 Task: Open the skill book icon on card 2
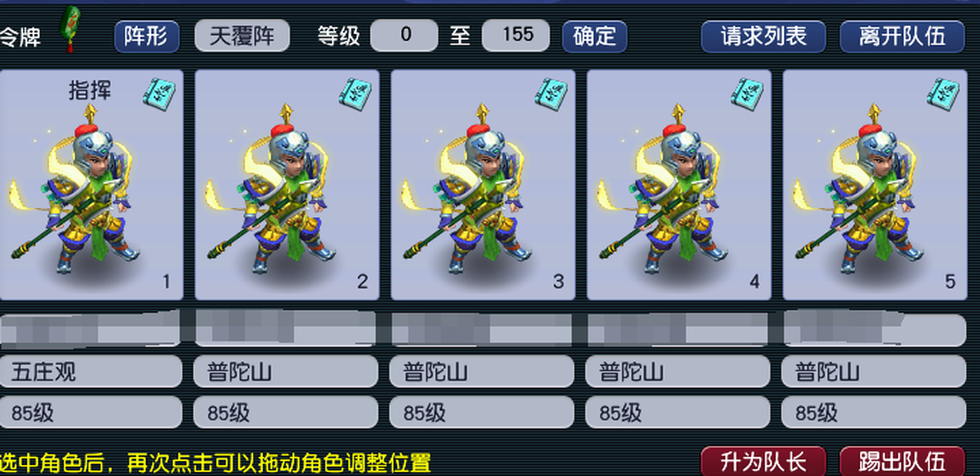tap(356, 92)
